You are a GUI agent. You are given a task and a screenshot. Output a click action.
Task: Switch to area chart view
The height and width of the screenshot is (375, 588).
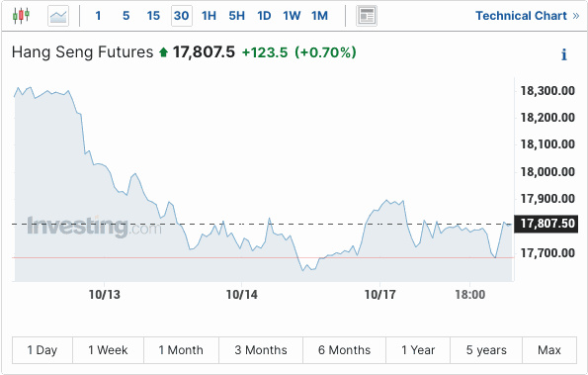tap(58, 16)
